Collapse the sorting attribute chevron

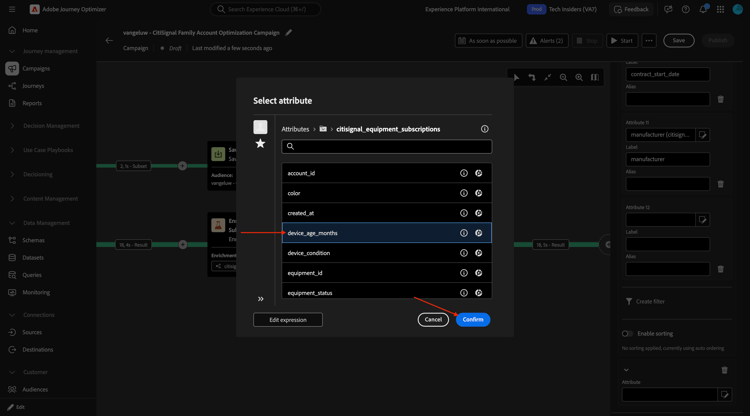[626, 370]
